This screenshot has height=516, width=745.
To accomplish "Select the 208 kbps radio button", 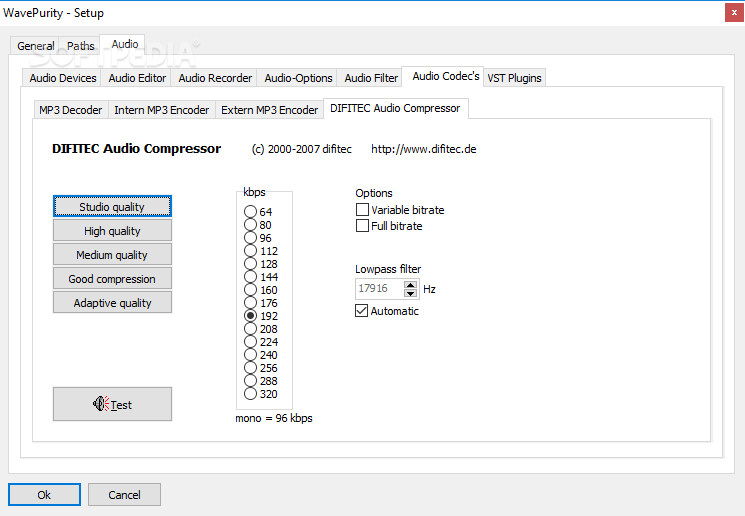I will pyautogui.click(x=250, y=329).
